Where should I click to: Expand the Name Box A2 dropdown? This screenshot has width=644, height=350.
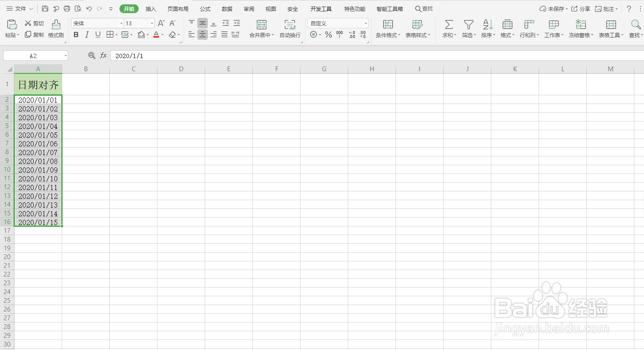tap(66, 56)
